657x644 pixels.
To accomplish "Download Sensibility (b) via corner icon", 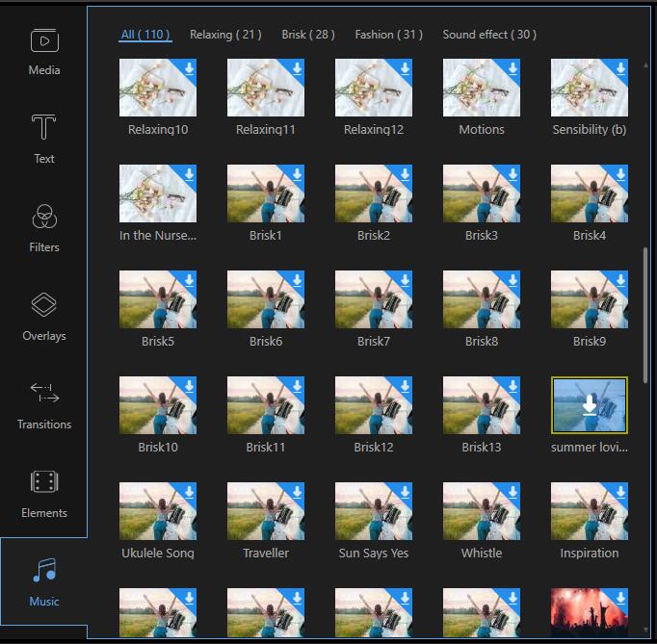I will 620,67.
